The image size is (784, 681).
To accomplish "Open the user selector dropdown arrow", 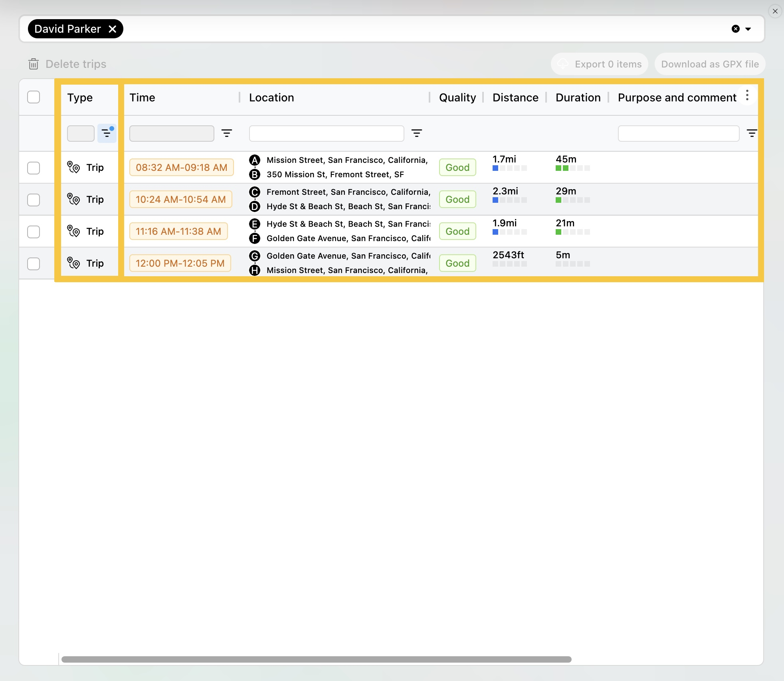I will [x=748, y=29].
